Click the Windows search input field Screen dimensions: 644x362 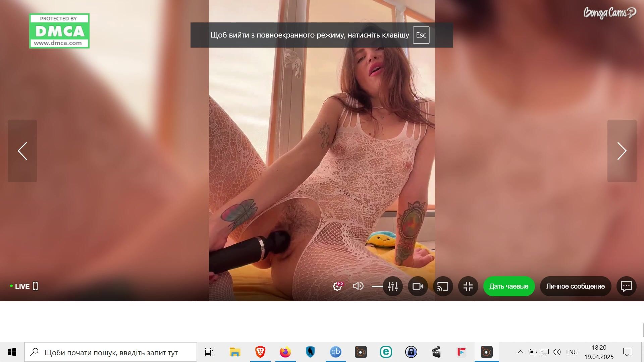click(111, 352)
